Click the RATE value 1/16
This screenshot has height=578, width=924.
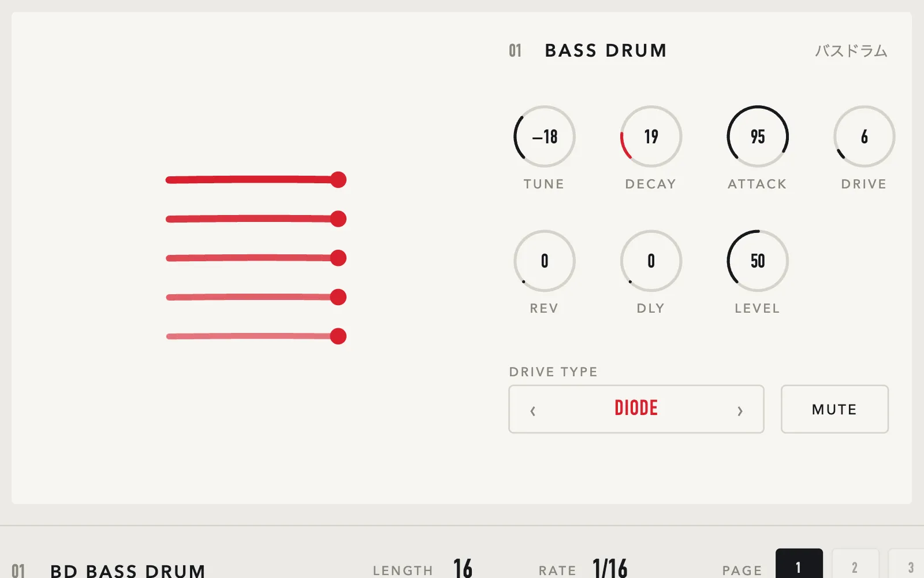(x=610, y=569)
